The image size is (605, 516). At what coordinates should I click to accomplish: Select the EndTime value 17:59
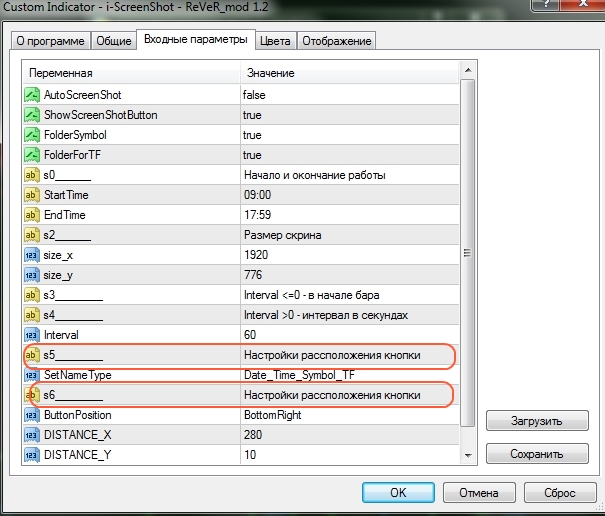(257, 215)
